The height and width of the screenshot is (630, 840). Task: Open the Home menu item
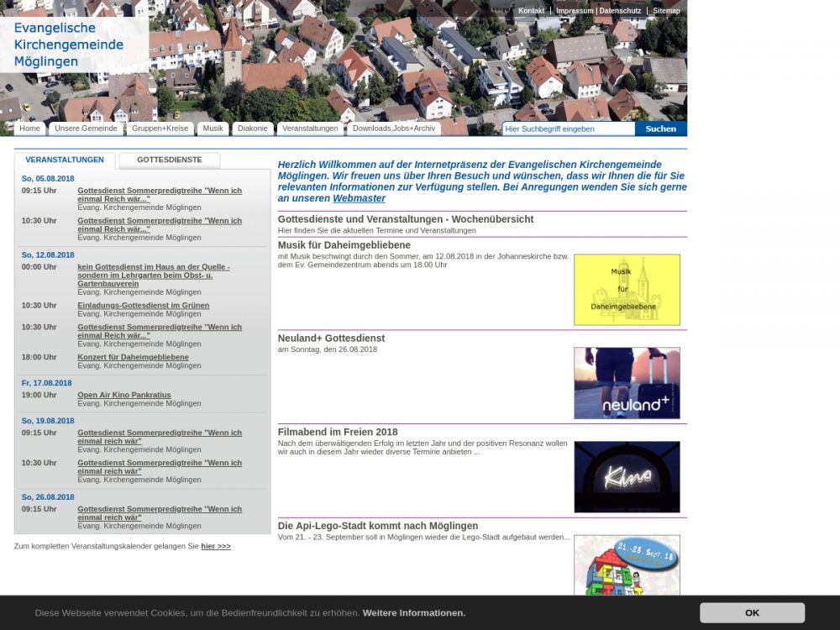tap(30, 129)
